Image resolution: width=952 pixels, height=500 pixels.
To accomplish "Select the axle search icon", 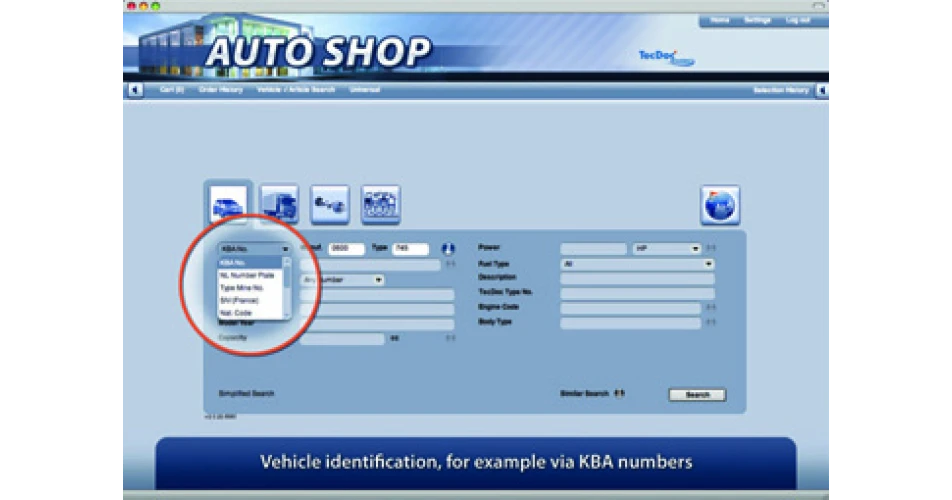I will point(330,204).
